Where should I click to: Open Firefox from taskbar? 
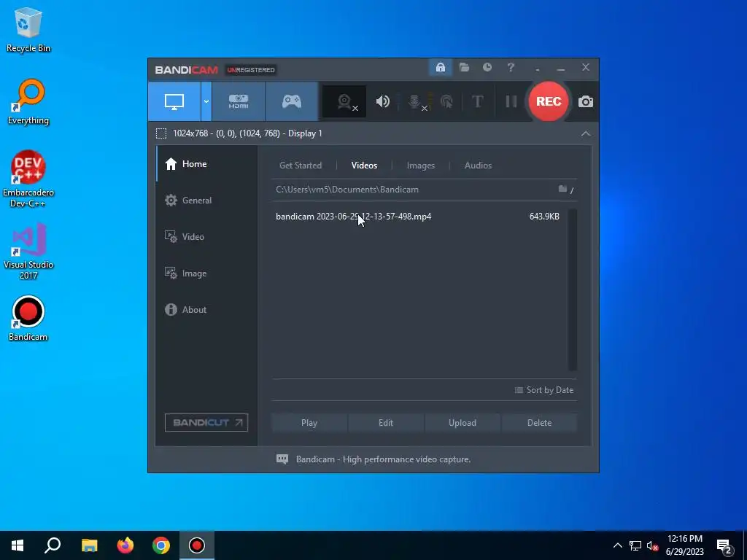coord(125,545)
